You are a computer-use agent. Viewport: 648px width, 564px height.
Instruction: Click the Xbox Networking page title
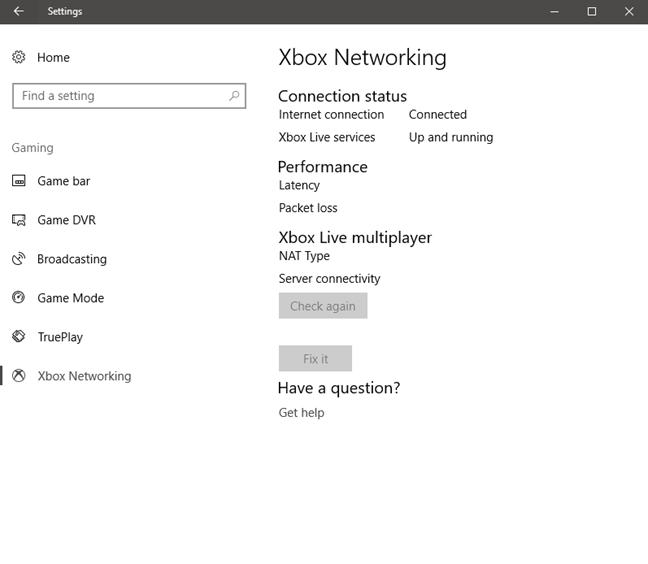(362, 57)
